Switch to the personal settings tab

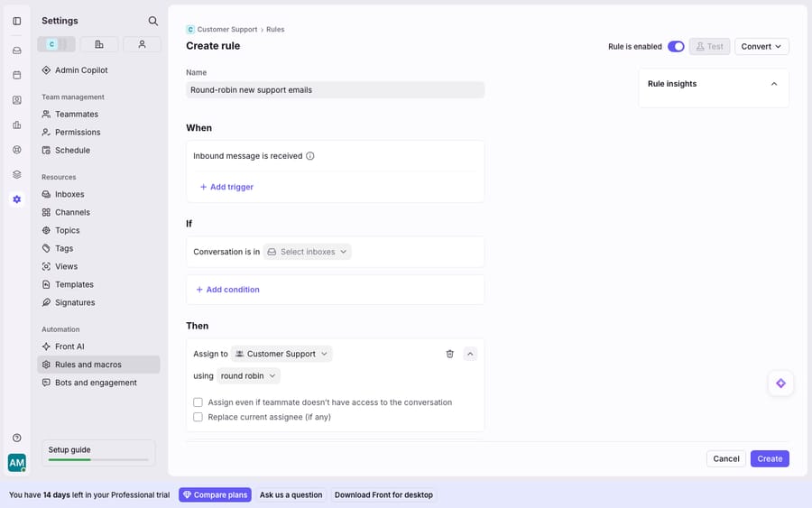tap(142, 44)
